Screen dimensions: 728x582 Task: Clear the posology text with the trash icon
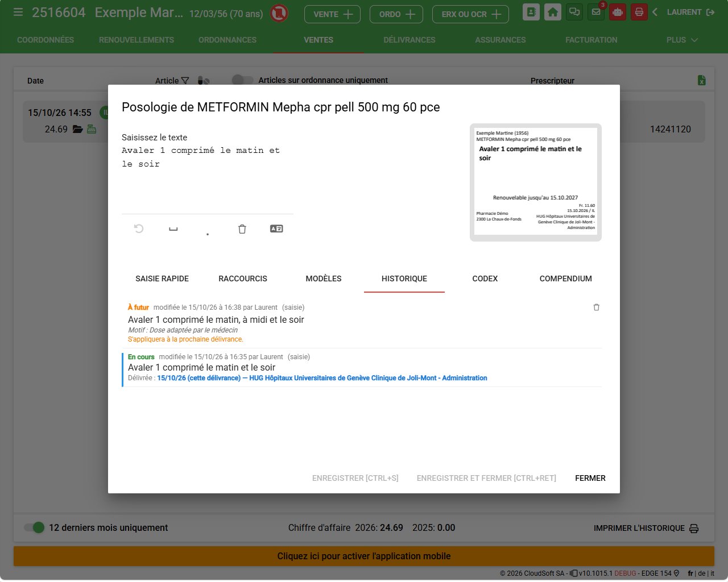pyautogui.click(x=242, y=229)
